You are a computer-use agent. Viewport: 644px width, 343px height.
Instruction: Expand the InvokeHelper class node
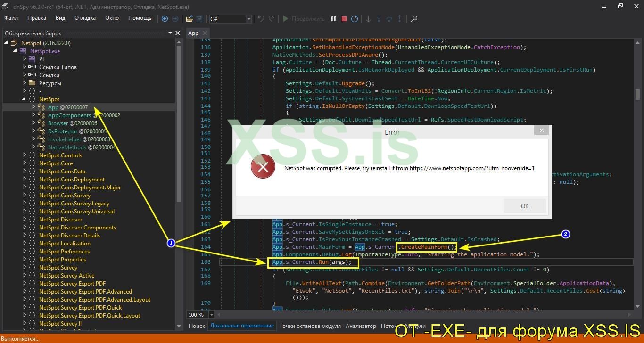[x=33, y=139]
